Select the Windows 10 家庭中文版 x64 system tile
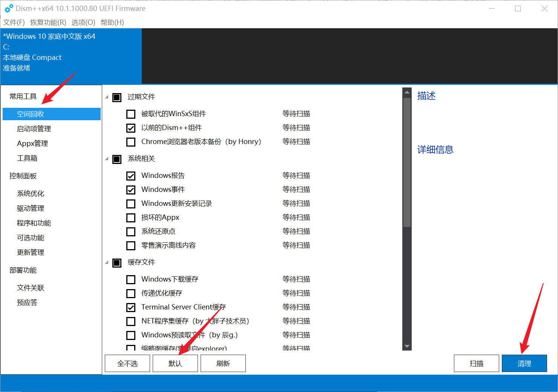This screenshot has height=392, width=558. (71, 56)
